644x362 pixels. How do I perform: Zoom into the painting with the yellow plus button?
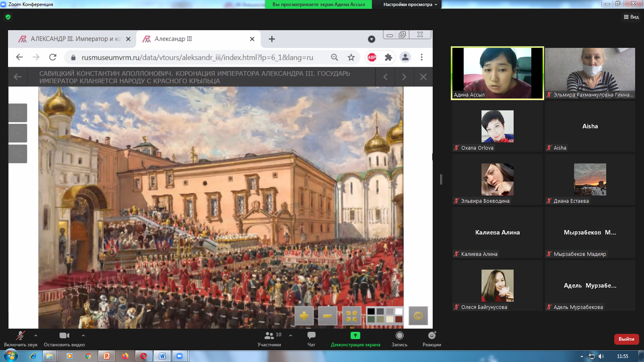tap(304, 316)
